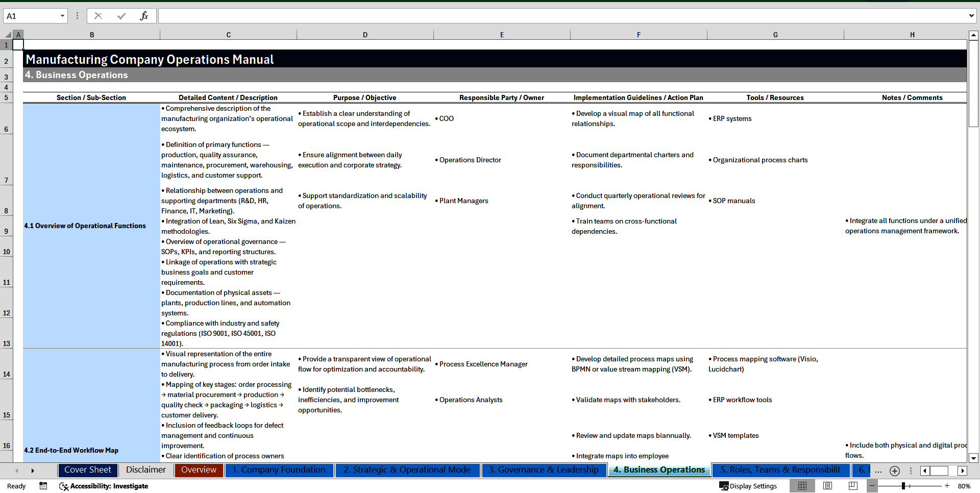The image size is (980, 493).
Task: Click cell header for column D
Action: [365, 34]
